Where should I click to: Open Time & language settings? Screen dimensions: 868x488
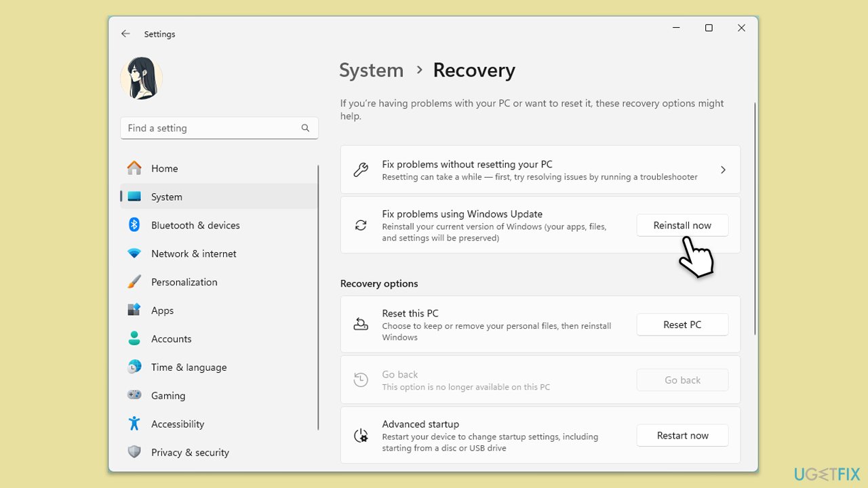click(189, 367)
